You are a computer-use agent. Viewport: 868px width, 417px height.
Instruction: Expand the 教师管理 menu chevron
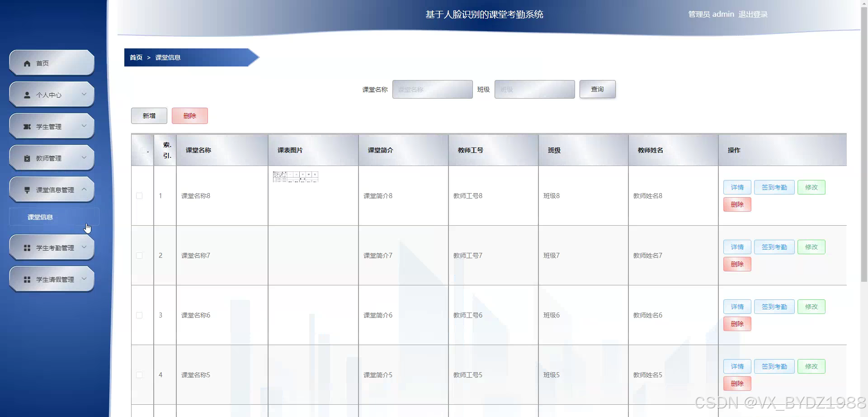coord(84,158)
